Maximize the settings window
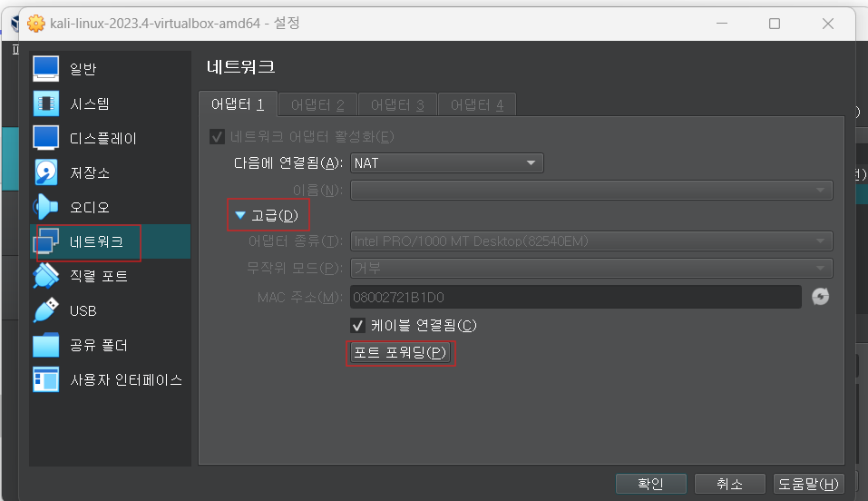The image size is (868, 501). pos(775,24)
